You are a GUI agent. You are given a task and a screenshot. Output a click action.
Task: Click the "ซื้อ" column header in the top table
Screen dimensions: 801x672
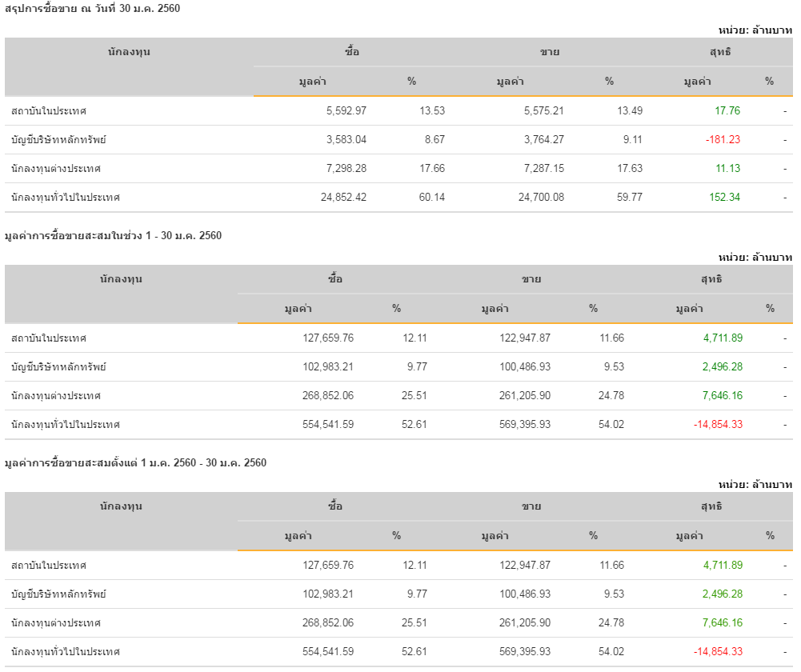pyautogui.click(x=352, y=52)
